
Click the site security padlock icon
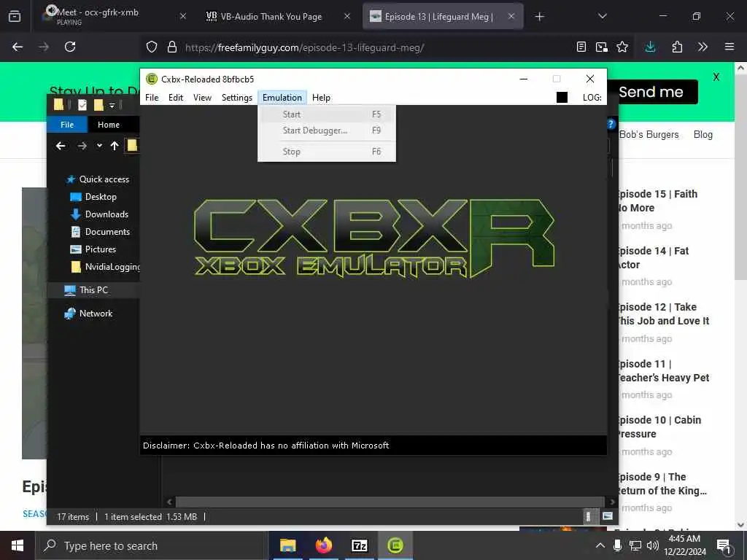pos(172,47)
